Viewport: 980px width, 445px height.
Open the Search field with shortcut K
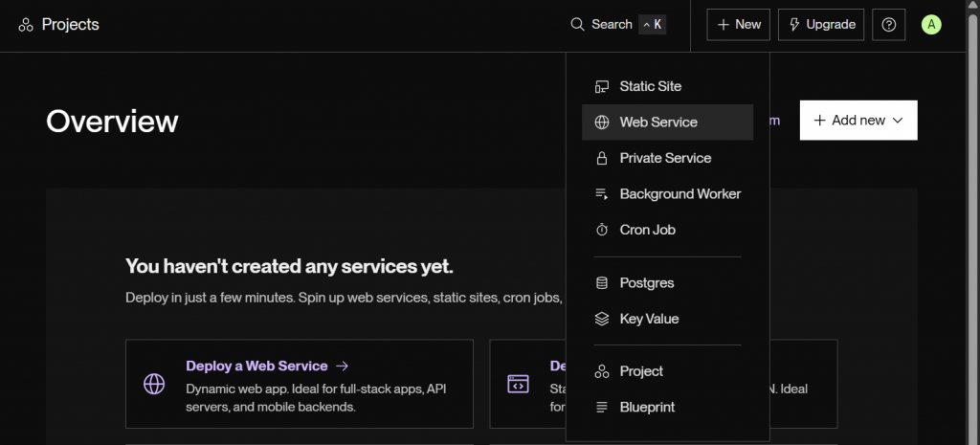[x=617, y=25]
